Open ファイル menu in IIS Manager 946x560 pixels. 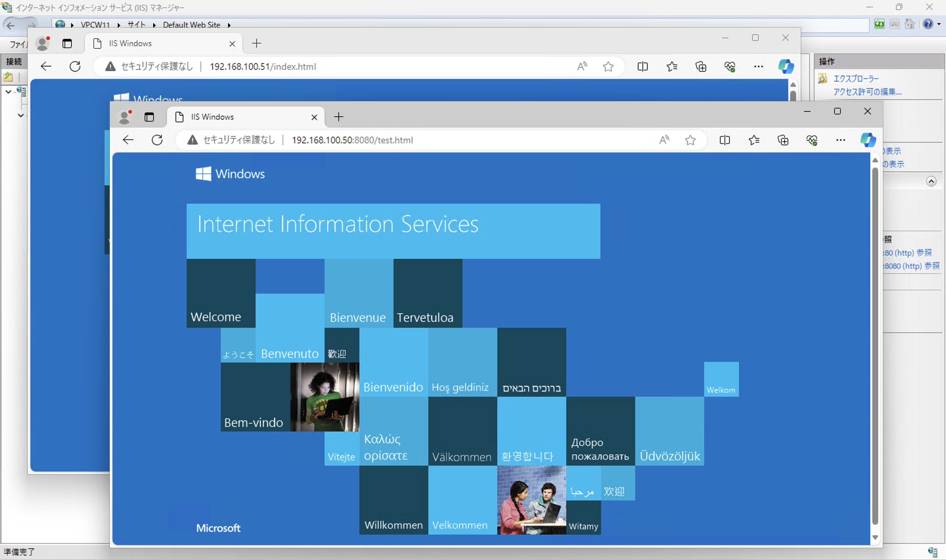[x=18, y=45]
